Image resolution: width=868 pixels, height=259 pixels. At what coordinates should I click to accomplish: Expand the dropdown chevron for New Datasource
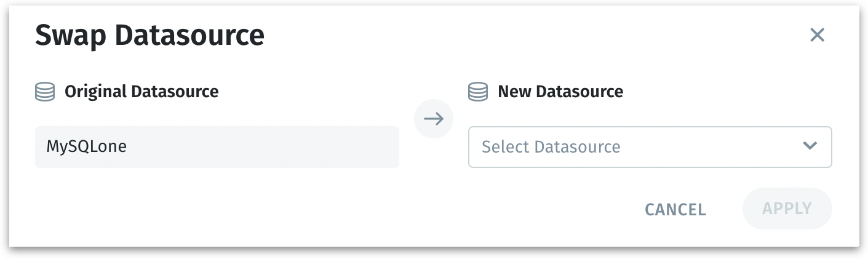point(810,146)
